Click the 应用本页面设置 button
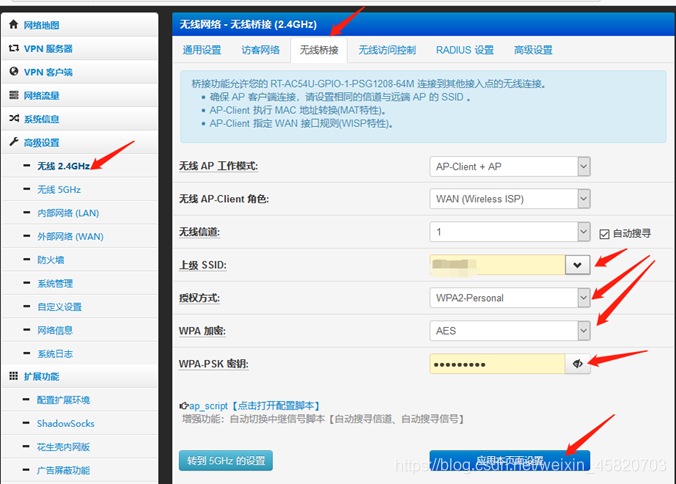Image resolution: width=676 pixels, height=484 pixels. click(x=510, y=461)
